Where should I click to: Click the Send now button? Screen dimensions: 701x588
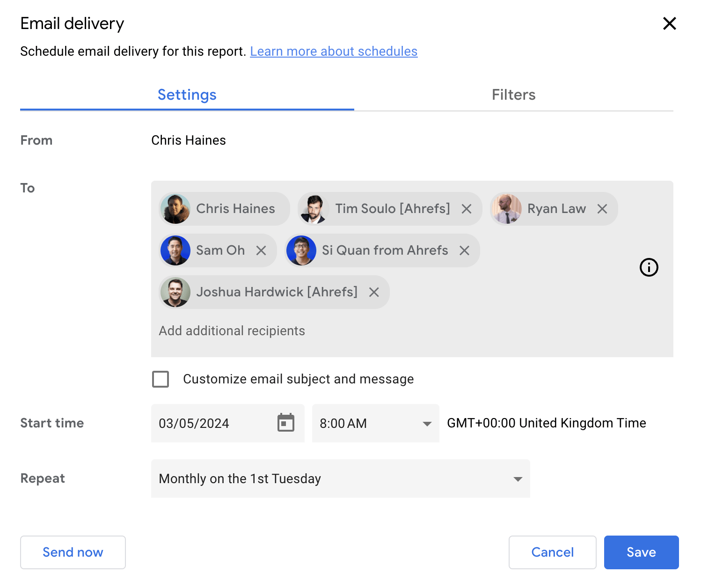[x=73, y=552]
